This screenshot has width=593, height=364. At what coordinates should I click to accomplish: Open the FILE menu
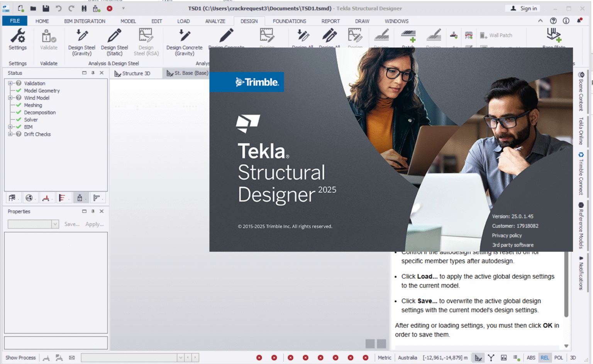15,21
